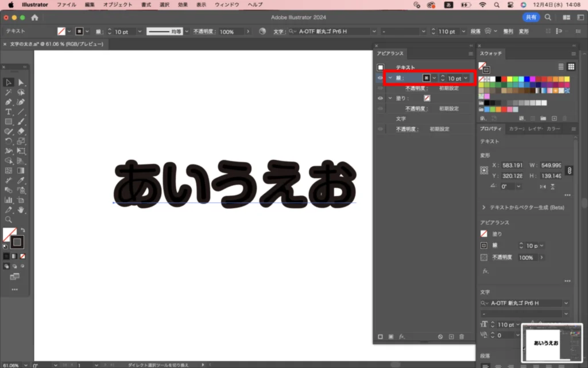Swap fill and stroke arrow in toolbar

pos(23,231)
